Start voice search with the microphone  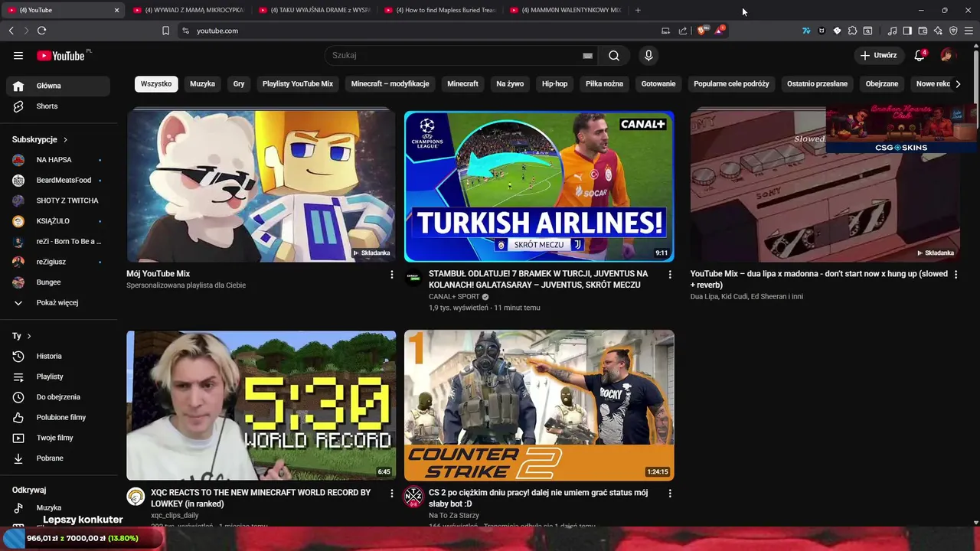pos(648,55)
